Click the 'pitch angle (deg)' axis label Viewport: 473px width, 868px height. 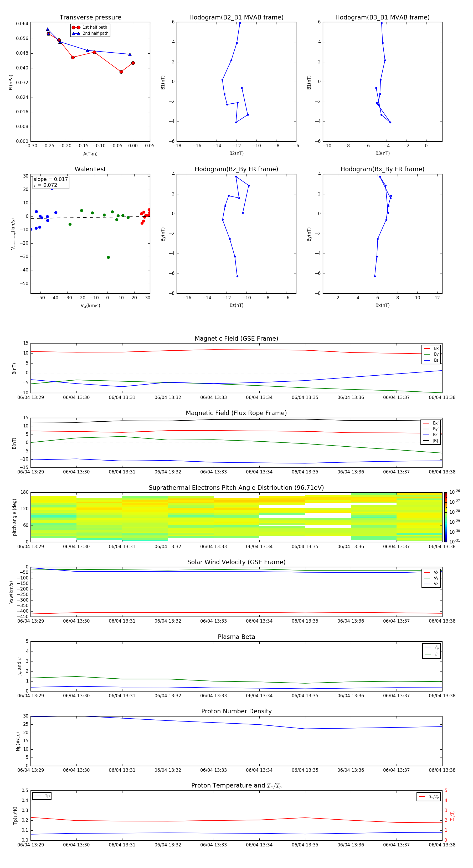[x=14, y=517]
